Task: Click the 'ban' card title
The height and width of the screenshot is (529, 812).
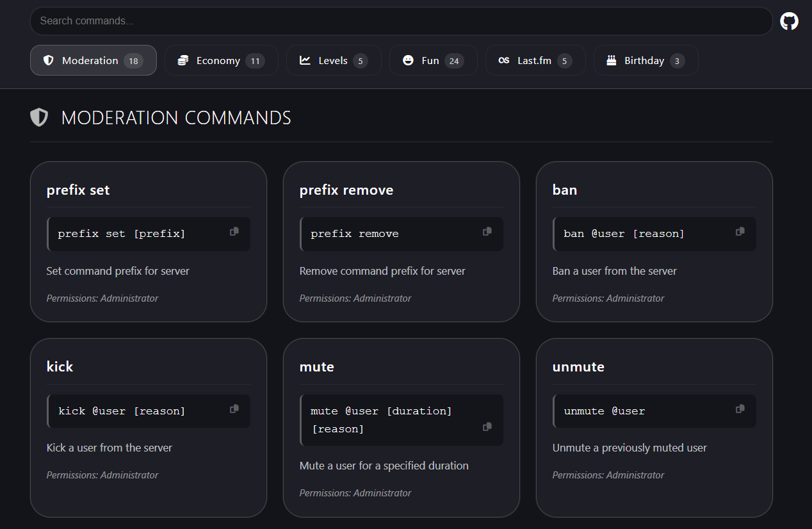Action: 565,190
